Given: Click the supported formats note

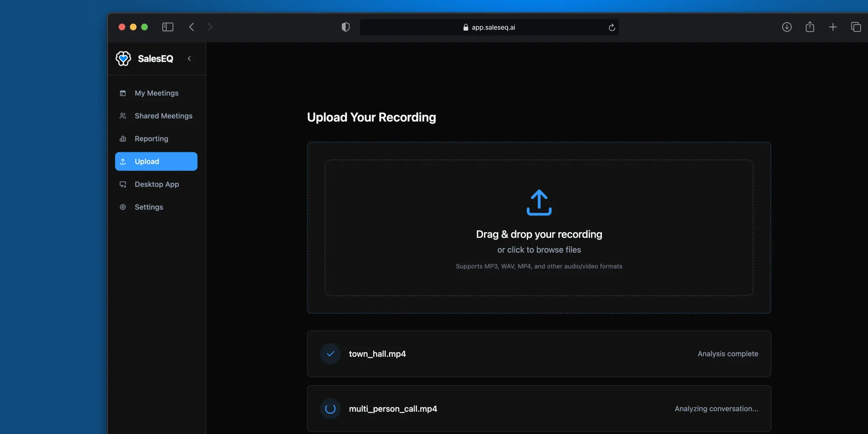Looking at the screenshot, I should tap(539, 266).
